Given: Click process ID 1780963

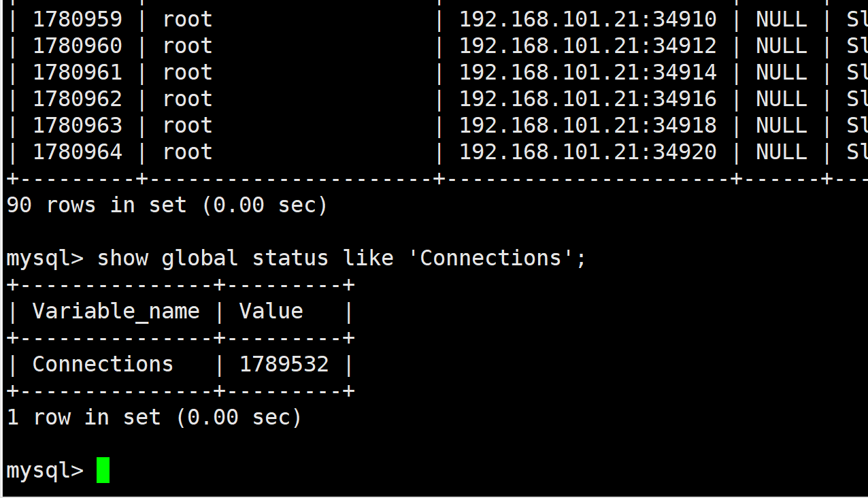Looking at the screenshot, I should 78,125.
